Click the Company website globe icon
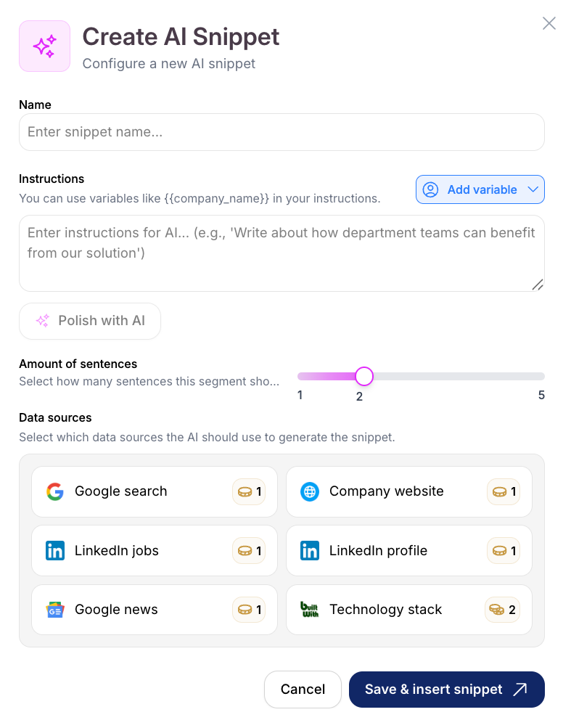This screenshot has width=571, height=728. (x=310, y=491)
